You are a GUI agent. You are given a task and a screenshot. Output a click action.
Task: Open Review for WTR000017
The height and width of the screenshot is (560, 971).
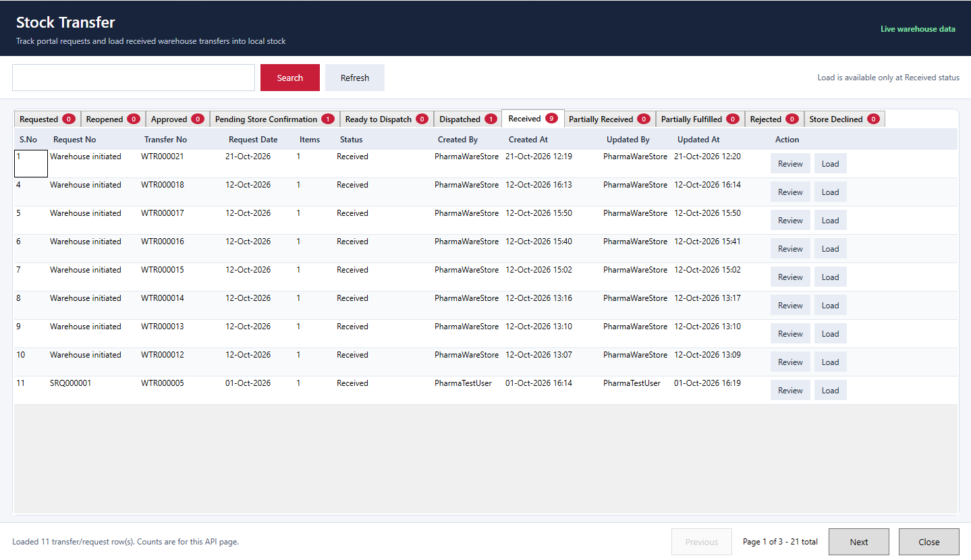tap(790, 221)
